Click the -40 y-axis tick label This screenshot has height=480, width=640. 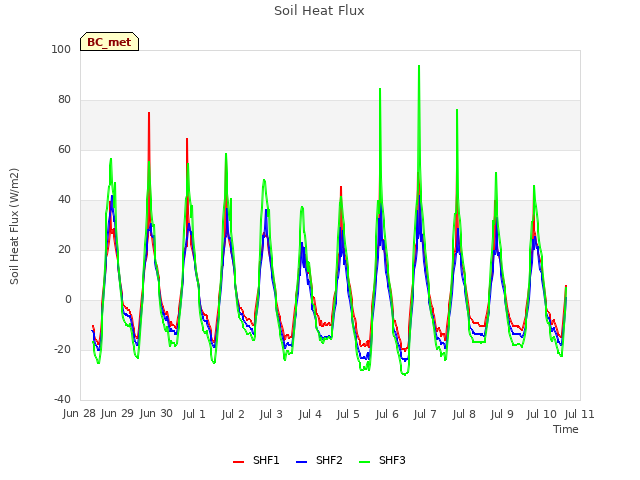coord(62,400)
